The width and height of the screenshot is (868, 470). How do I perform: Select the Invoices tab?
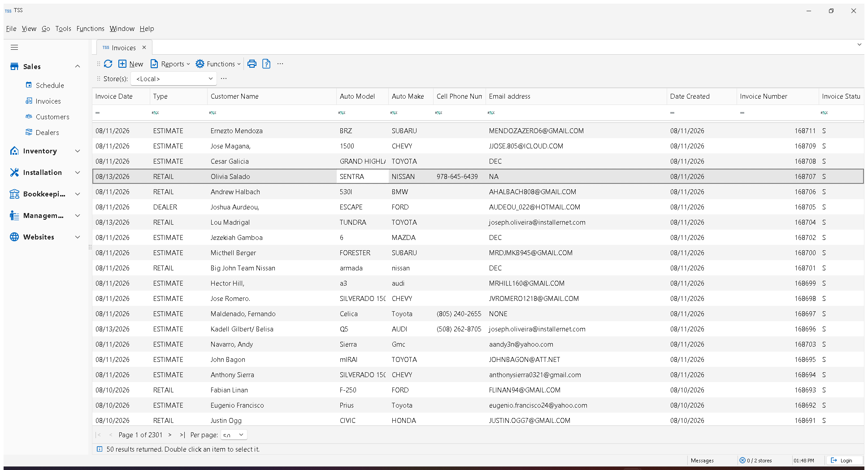point(124,48)
